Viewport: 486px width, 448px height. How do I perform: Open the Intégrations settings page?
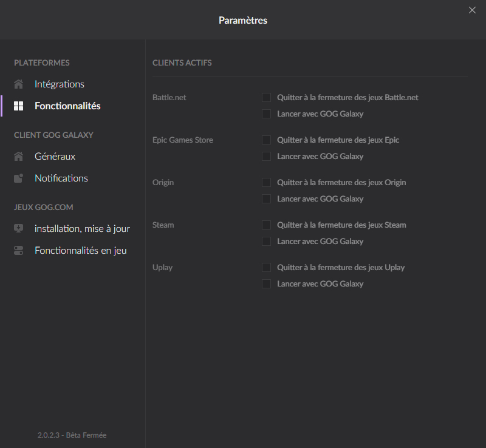coord(60,84)
